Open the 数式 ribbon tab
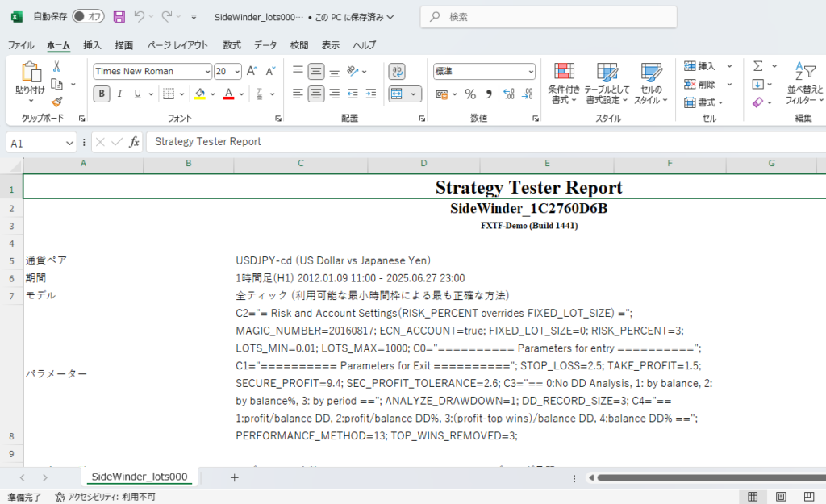 click(232, 45)
